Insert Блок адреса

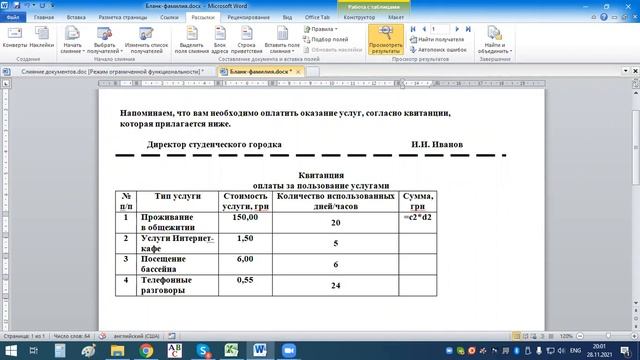tap(220, 40)
